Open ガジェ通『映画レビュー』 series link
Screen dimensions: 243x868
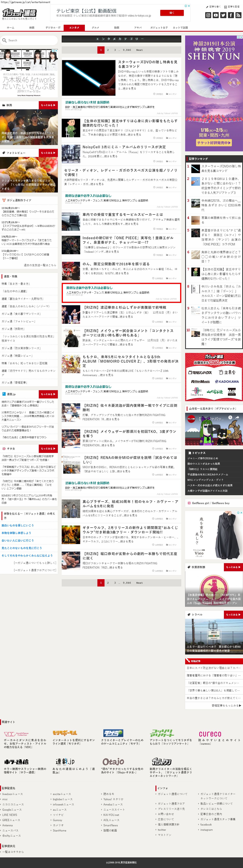coord(17,356)
